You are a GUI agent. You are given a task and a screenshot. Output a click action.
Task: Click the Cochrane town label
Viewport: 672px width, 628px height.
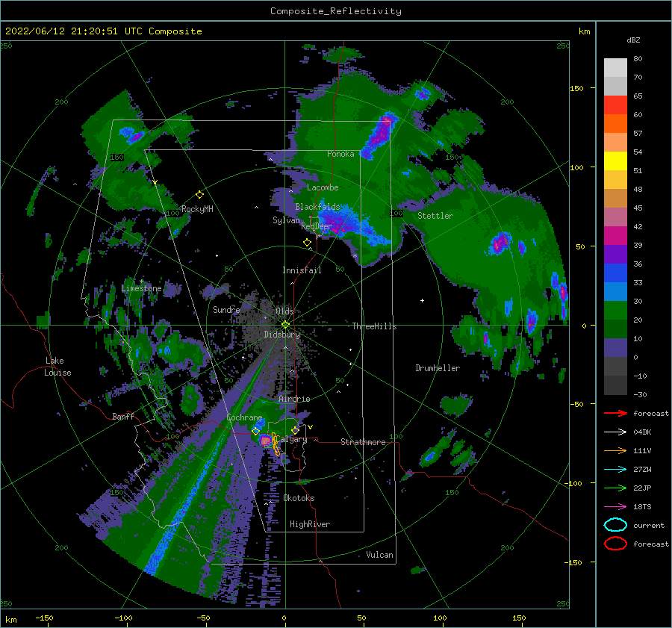[x=244, y=417]
